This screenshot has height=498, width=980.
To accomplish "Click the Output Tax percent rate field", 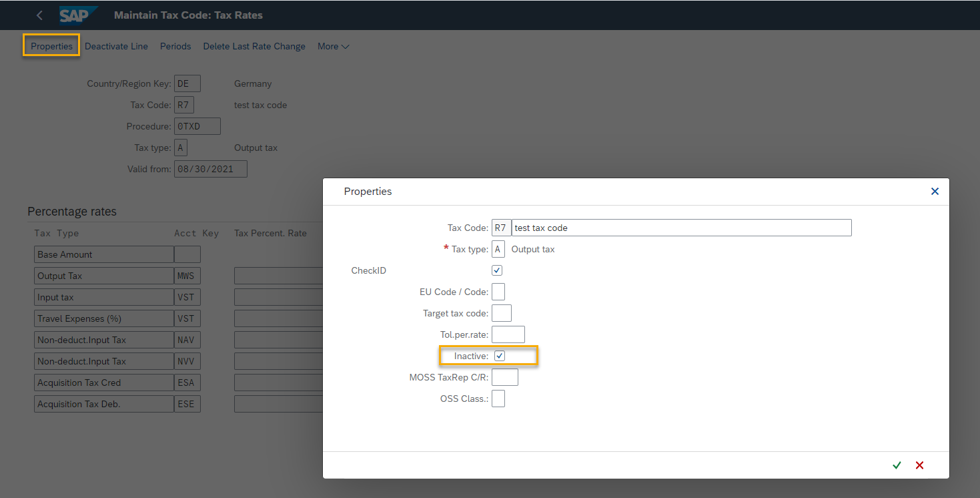I will [278, 276].
